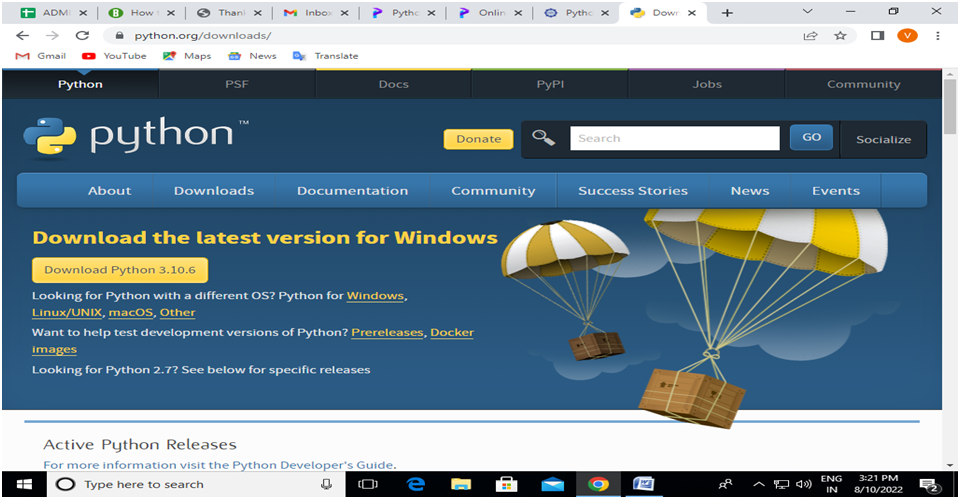Launch Microsoft Edge from the taskbar
This screenshot has height=499, width=960.
click(x=416, y=484)
